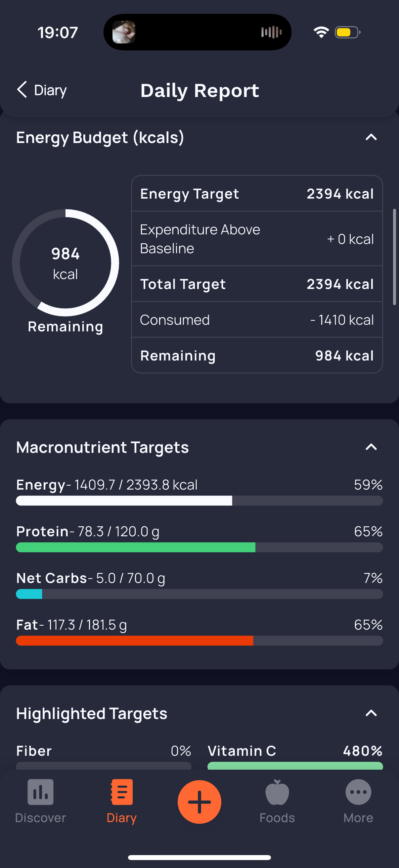
Task: Switch to the Discover tab label
Action: pyautogui.click(x=40, y=817)
